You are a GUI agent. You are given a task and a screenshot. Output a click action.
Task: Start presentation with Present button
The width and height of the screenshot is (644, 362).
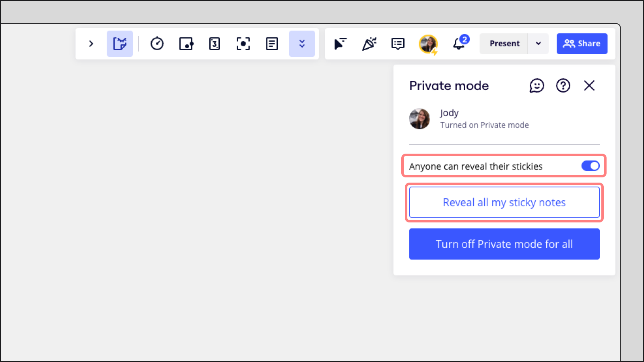click(504, 43)
